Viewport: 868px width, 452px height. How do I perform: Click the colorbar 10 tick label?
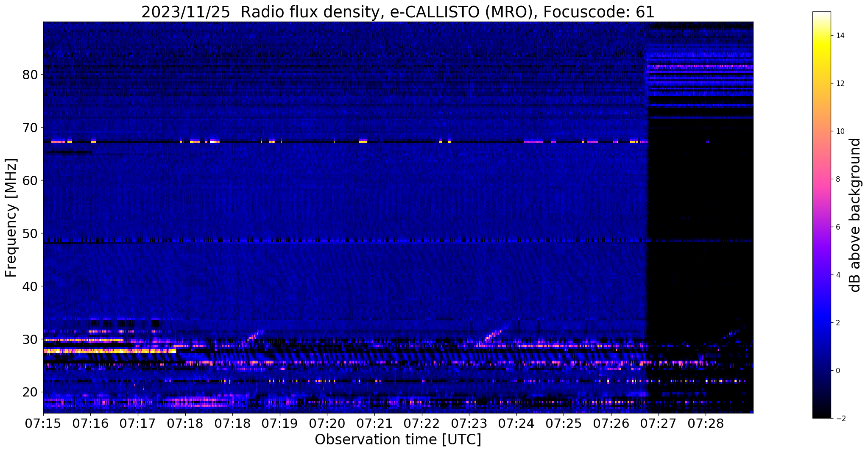tap(840, 131)
